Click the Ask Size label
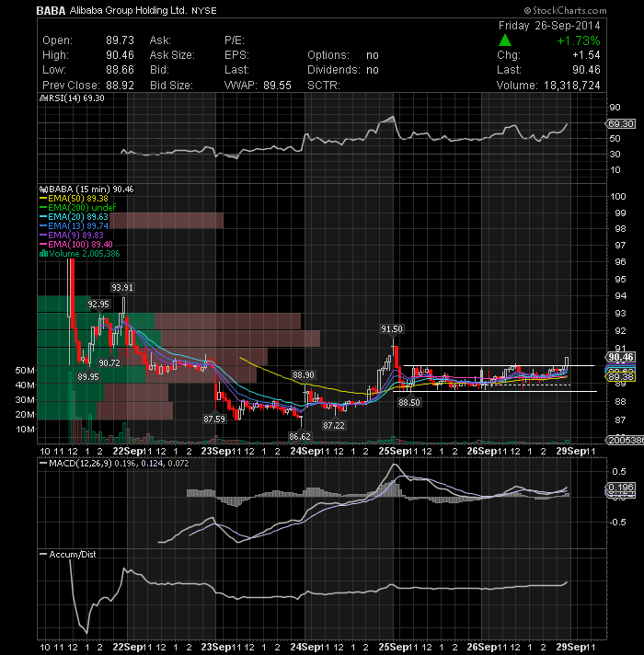The image size is (644, 655). click(x=172, y=54)
